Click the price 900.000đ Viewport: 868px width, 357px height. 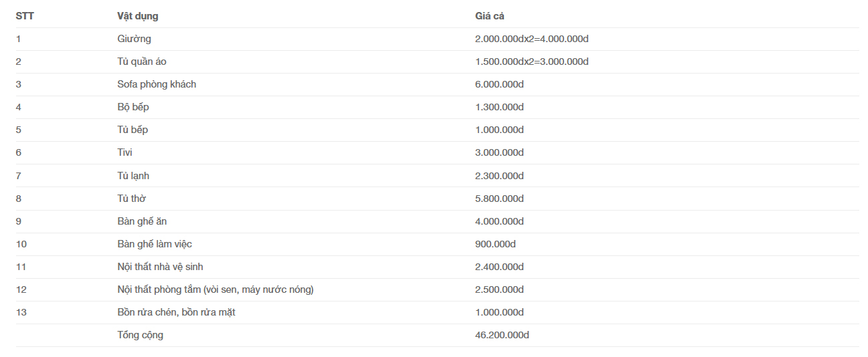pyautogui.click(x=495, y=244)
